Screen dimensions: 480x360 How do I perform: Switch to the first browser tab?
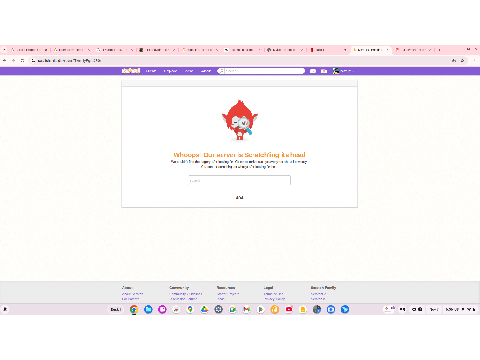[x=29, y=50]
